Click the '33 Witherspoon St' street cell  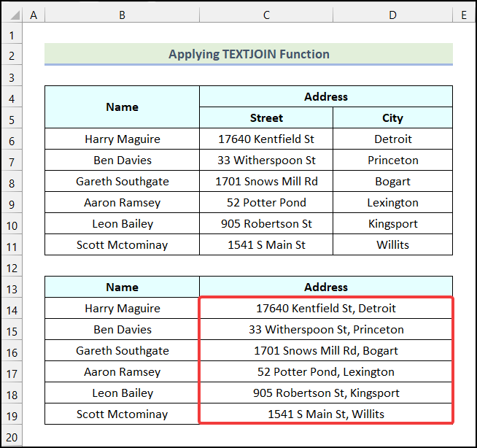266,160
